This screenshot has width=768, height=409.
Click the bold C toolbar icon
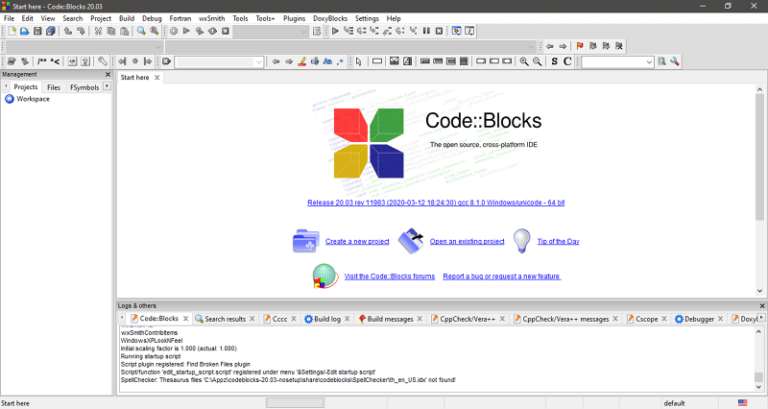coord(567,62)
